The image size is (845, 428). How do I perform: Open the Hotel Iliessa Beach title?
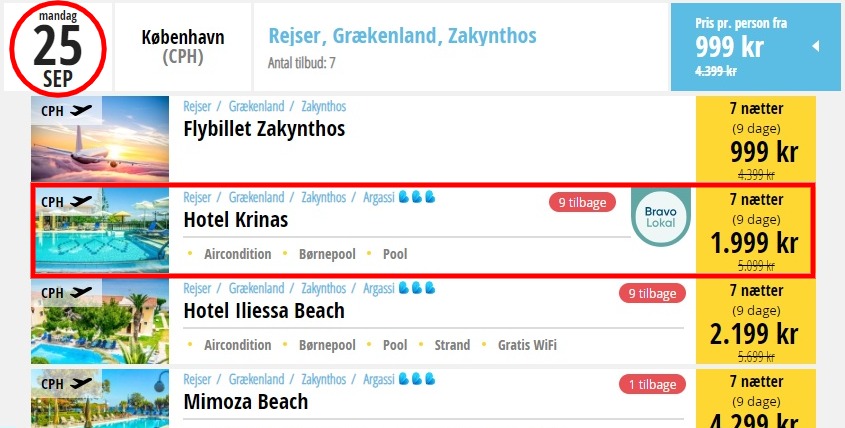coord(264,311)
